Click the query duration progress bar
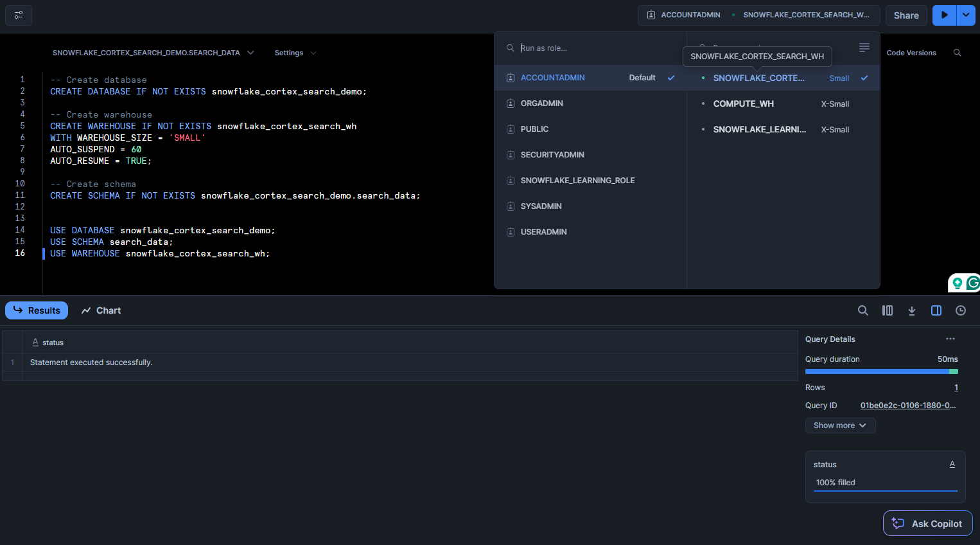The image size is (980, 545). tap(881, 371)
